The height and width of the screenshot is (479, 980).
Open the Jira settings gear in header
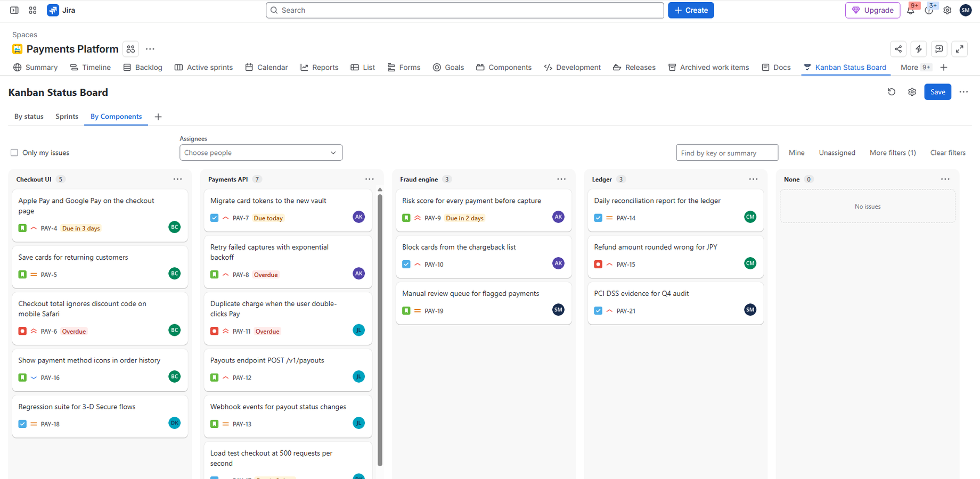(x=948, y=10)
